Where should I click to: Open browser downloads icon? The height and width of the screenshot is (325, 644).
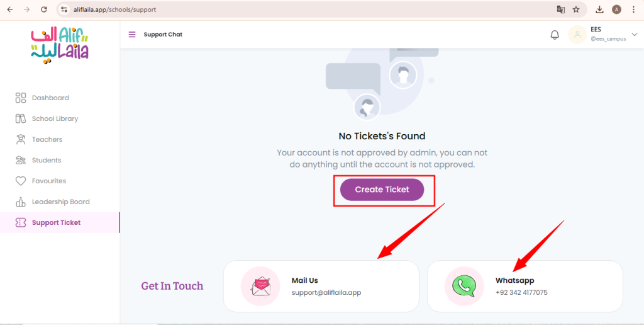[599, 9]
